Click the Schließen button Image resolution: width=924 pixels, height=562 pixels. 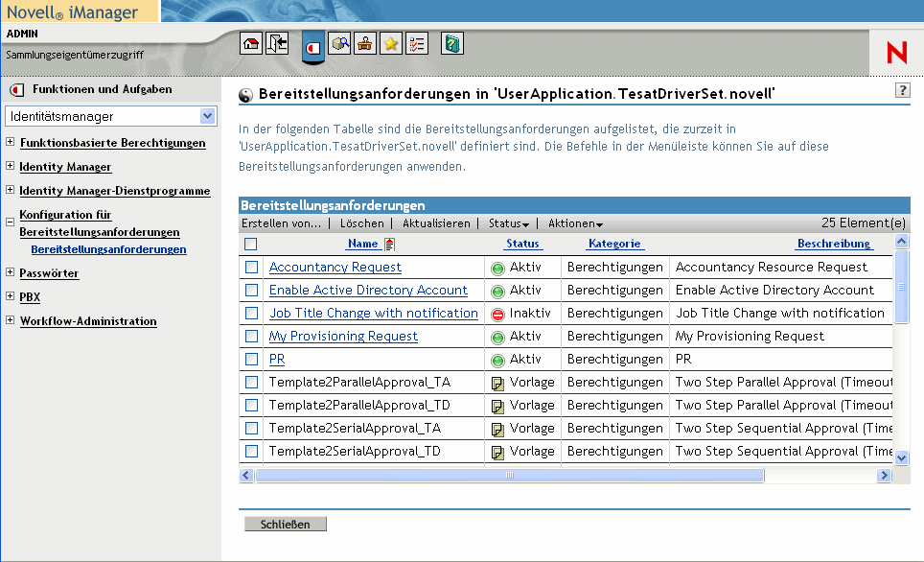coord(286,525)
